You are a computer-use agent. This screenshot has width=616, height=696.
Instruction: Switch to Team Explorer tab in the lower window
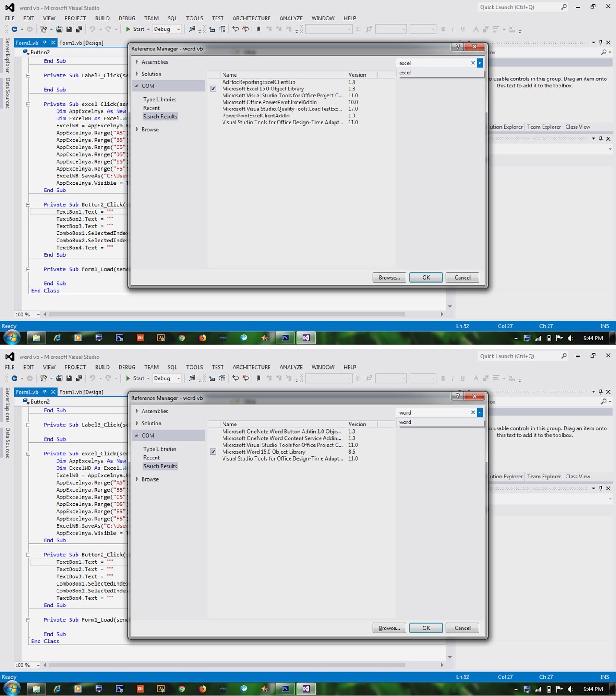[x=544, y=477]
